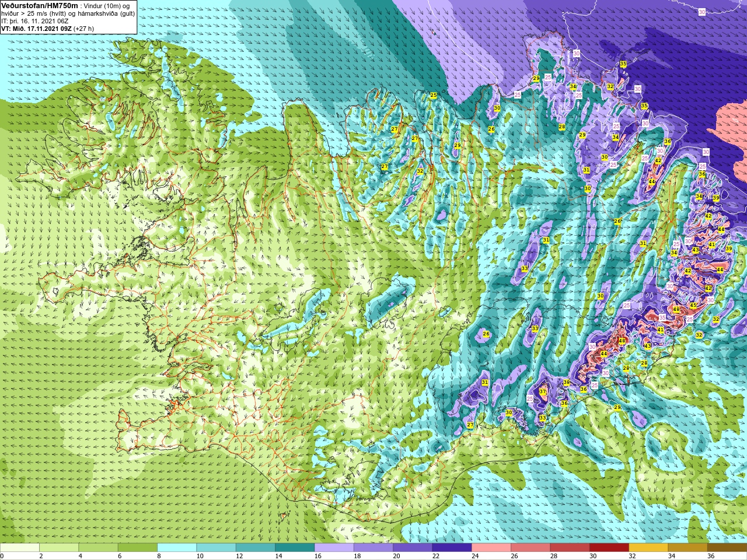Viewport: 747px width, 560px height.
Task: Select the 20–22 m/s violet legend swatch
Action: click(413, 547)
